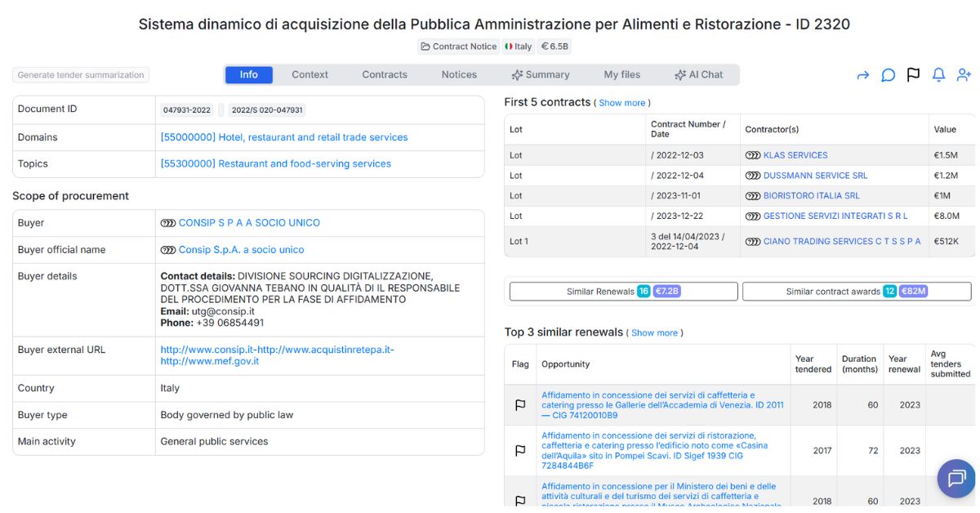The height and width of the screenshot is (513, 980).
Task: Expand Show more for First 5 contracts
Action: [x=622, y=103]
